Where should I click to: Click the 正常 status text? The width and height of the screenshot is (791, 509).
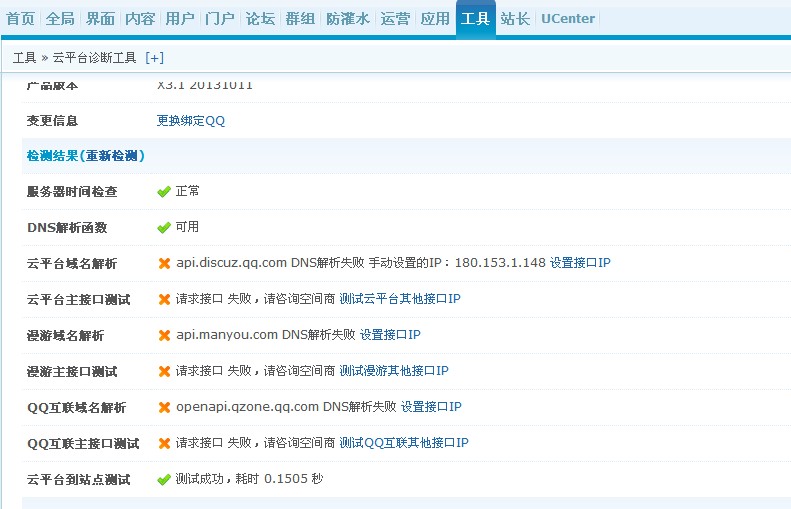click(187, 191)
